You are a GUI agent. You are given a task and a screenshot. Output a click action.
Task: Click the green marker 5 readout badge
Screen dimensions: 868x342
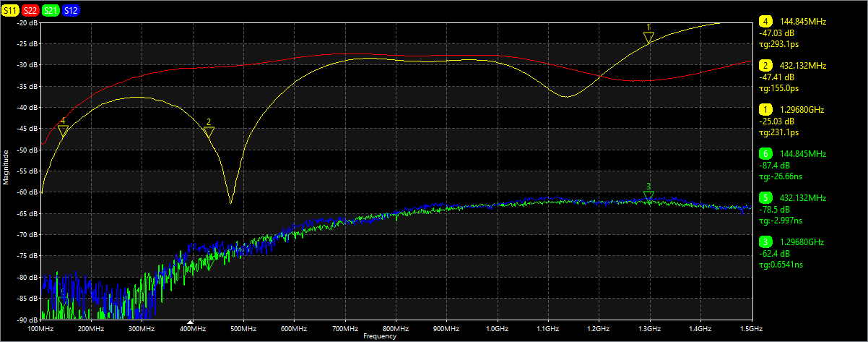(765, 197)
